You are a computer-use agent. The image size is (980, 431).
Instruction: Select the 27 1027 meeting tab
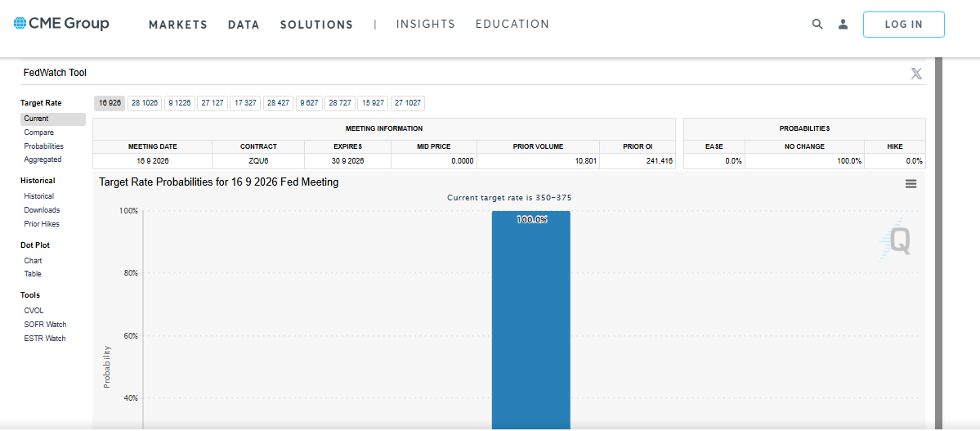(x=408, y=103)
